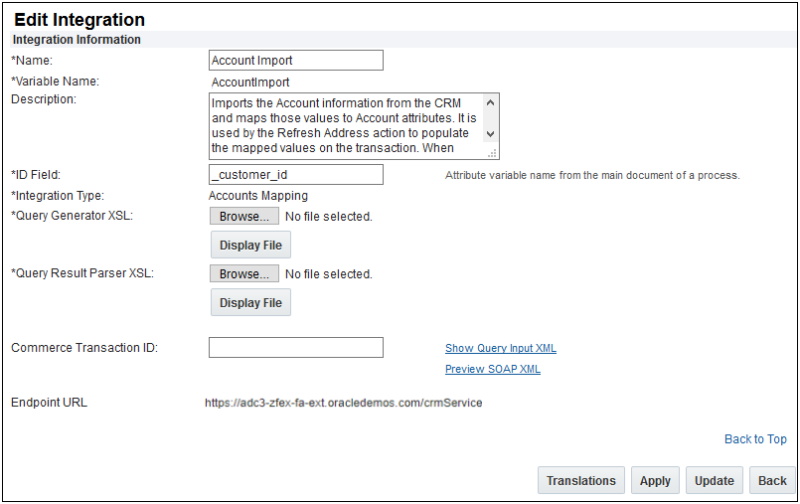The height and width of the screenshot is (504, 800).
Task: Browse for a Query Result Parser XSL file
Action: point(244,274)
